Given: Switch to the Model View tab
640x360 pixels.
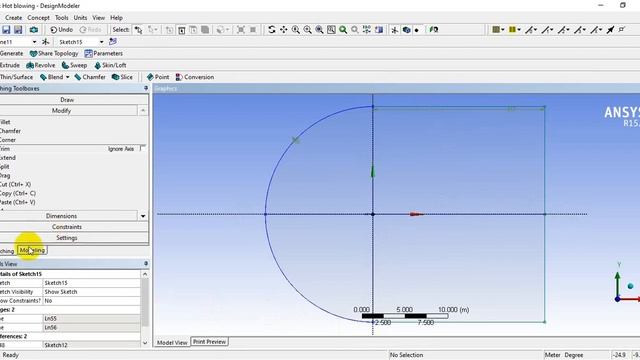Looking at the screenshot, I should click(172, 342).
